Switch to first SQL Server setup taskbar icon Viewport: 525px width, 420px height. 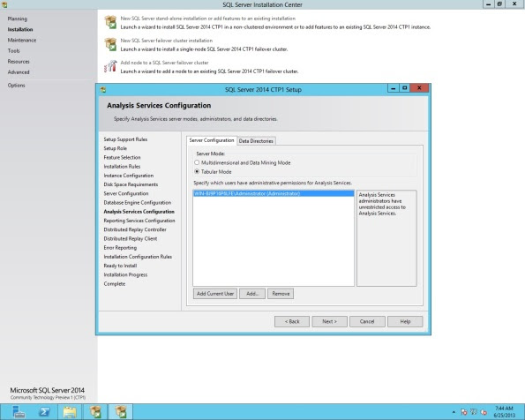coord(95,412)
